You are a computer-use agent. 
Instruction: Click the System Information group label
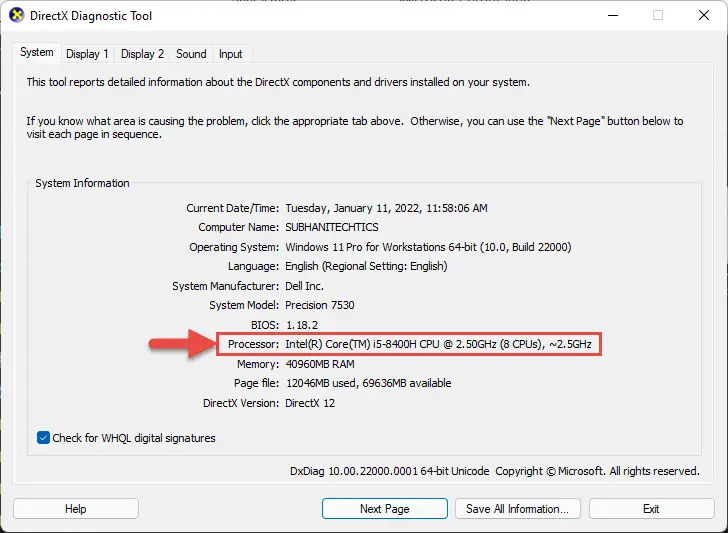coord(82,183)
